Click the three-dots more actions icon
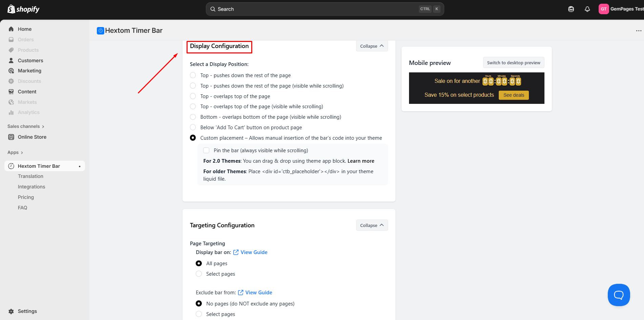The height and width of the screenshot is (320, 644). (639, 31)
